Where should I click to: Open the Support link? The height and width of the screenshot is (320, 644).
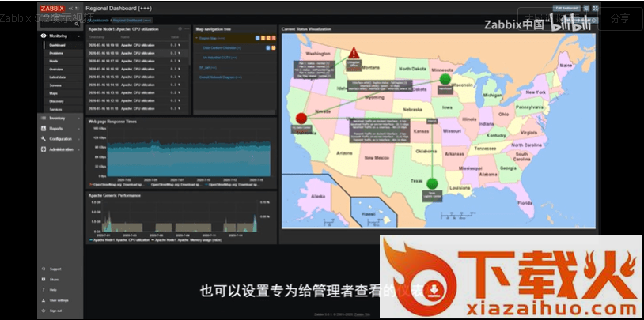click(x=55, y=269)
